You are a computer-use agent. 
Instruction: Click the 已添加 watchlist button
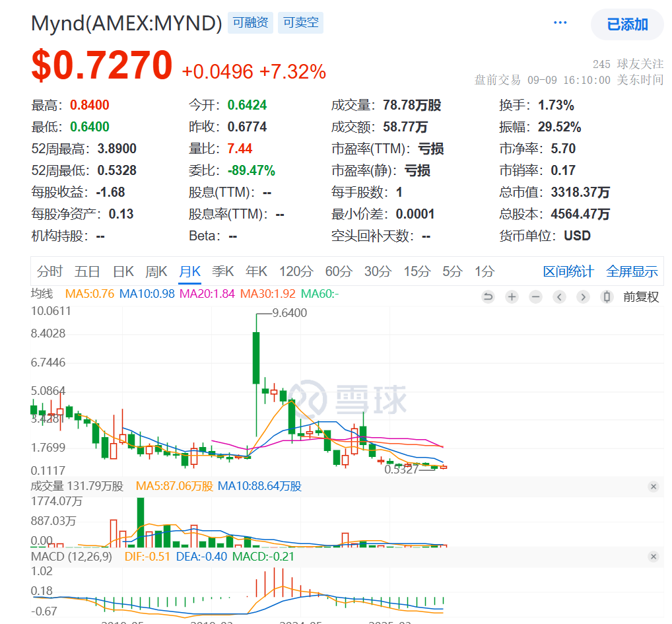[627, 24]
